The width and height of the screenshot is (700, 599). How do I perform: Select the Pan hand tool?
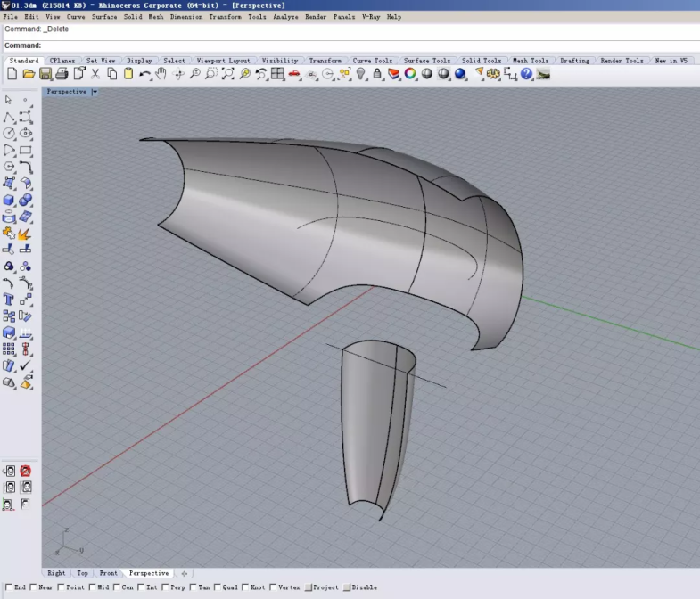point(161,74)
